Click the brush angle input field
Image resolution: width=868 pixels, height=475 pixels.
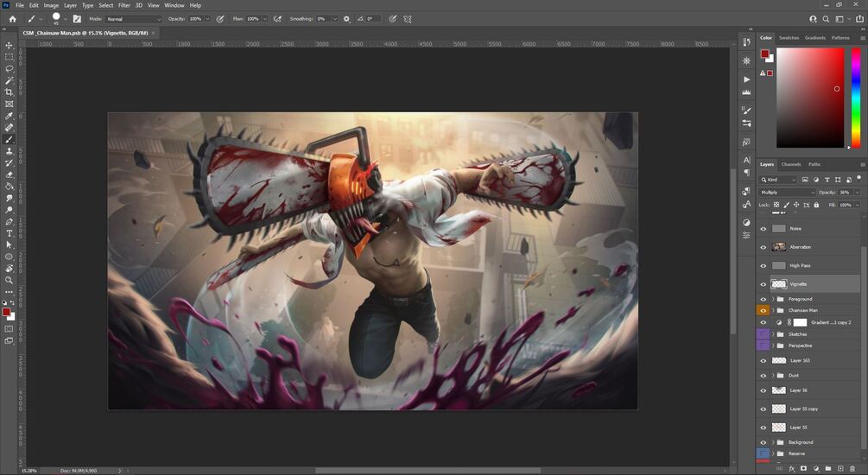(372, 19)
